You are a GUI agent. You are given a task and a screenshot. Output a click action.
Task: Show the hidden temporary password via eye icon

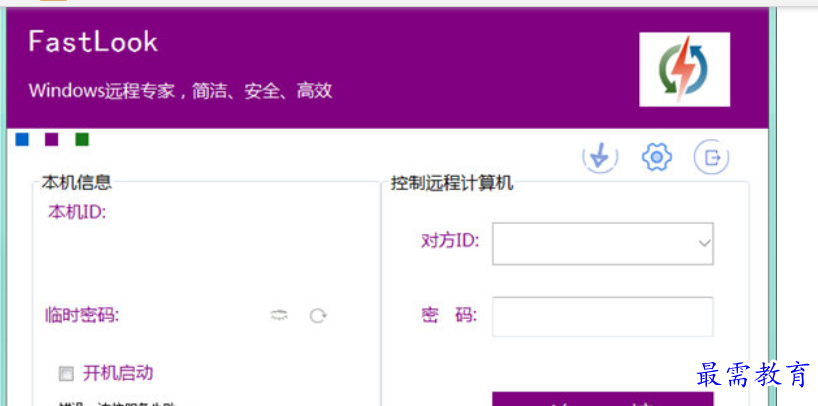click(279, 316)
